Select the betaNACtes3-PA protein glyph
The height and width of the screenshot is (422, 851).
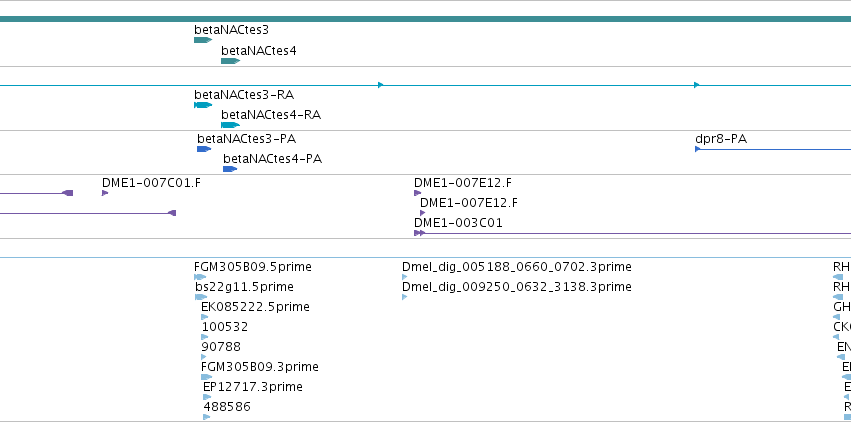point(204,149)
